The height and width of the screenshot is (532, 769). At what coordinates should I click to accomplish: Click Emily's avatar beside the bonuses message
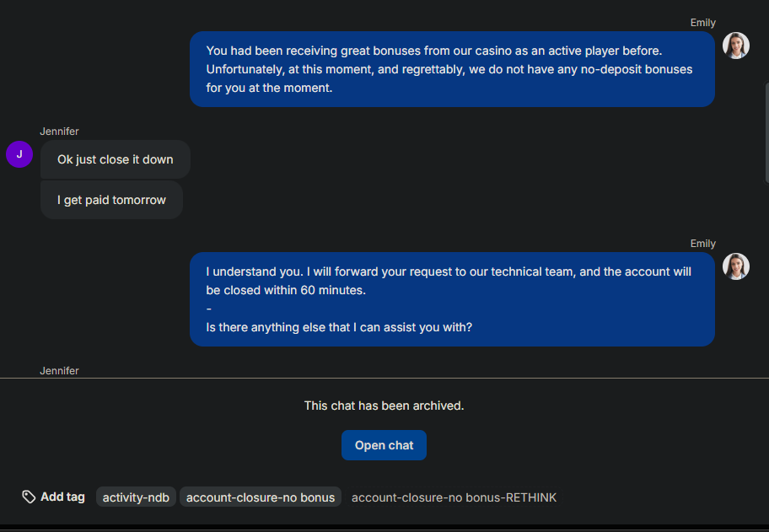pyautogui.click(x=736, y=46)
